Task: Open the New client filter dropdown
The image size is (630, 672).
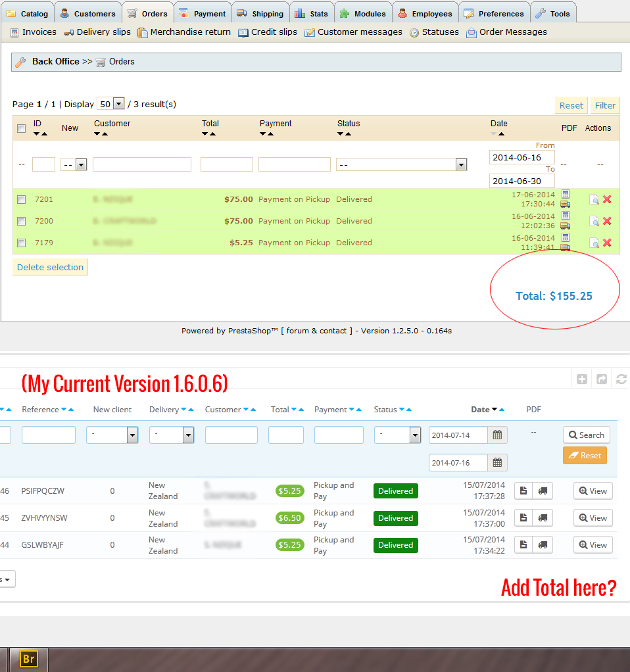Action: [x=112, y=435]
